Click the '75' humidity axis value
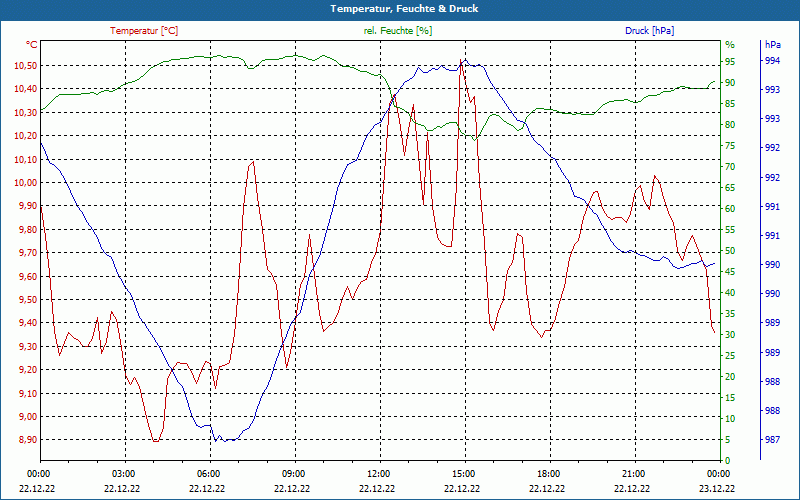This screenshot has width=800, height=500. tap(730, 146)
